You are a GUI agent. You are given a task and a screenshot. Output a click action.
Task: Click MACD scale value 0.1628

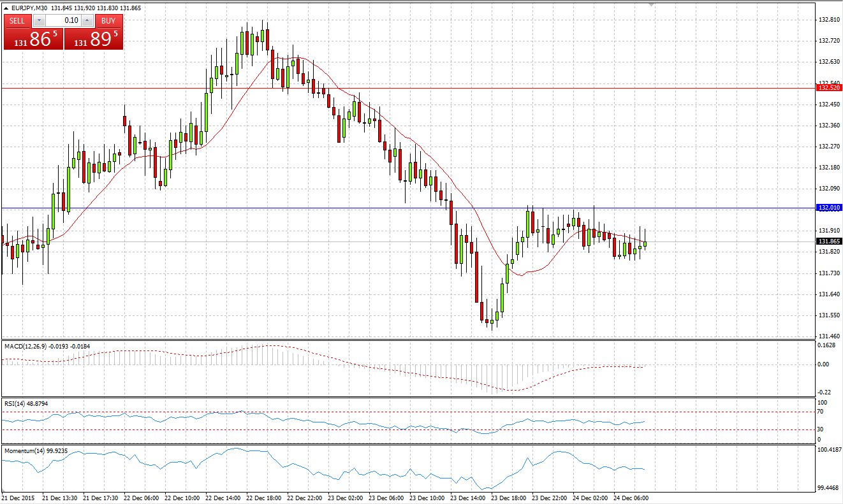pyautogui.click(x=828, y=345)
